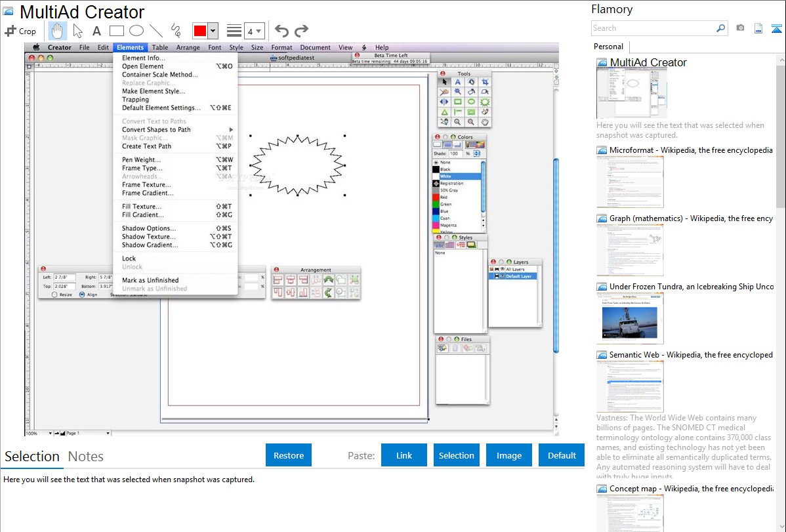Choose Fill Gradient... menu entry

tap(143, 215)
